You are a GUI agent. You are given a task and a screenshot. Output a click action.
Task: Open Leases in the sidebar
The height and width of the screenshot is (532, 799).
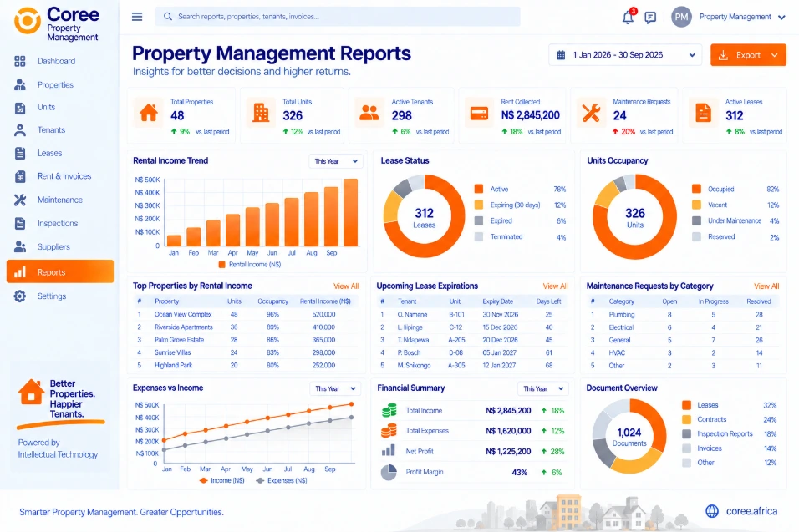tap(49, 153)
